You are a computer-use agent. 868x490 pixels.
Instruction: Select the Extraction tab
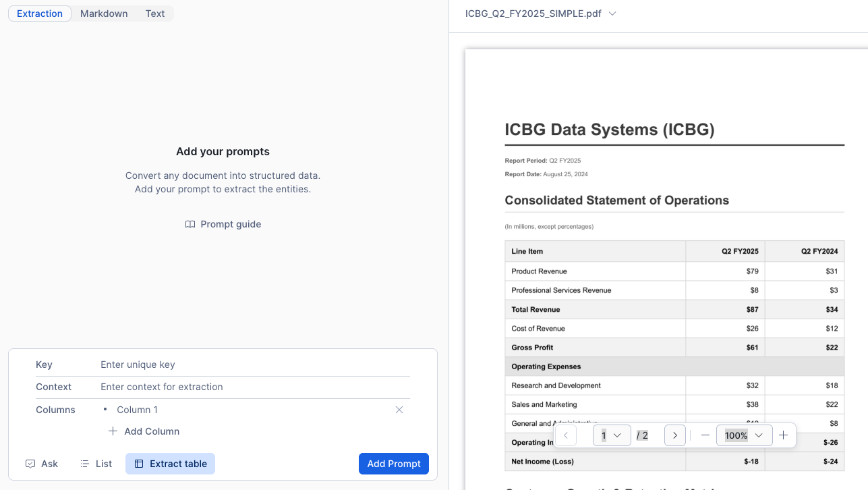coord(40,13)
